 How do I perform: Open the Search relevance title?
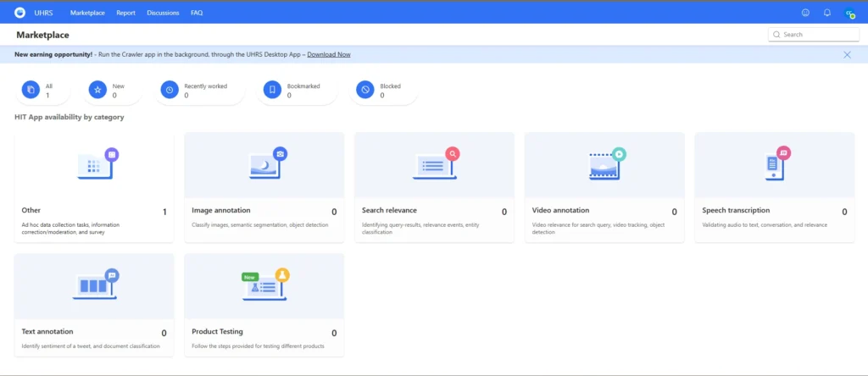(x=389, y=210)
